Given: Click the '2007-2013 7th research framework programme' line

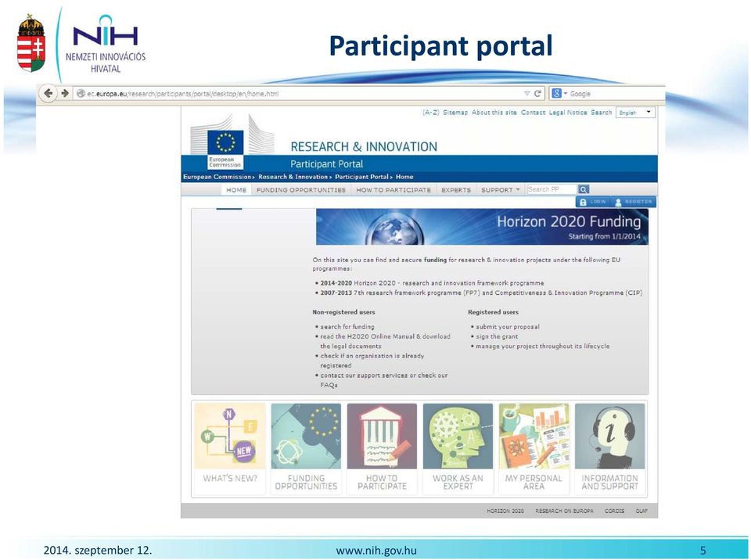Looking at the screenshot, I should point(481,293).
